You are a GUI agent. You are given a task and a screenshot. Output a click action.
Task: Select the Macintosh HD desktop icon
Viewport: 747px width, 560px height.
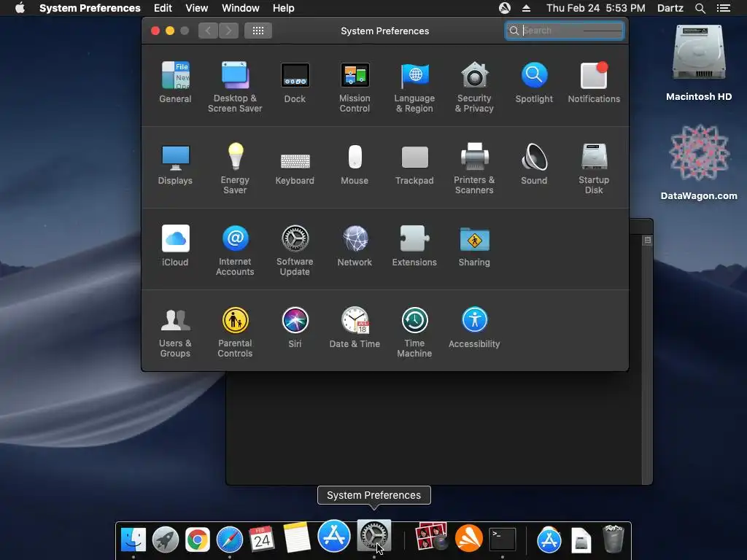pos(699,63)
